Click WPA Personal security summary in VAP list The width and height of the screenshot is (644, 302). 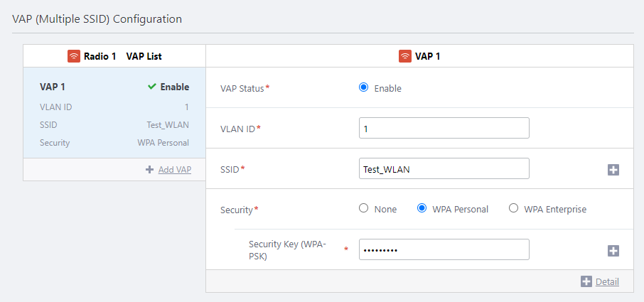(163, 143)
